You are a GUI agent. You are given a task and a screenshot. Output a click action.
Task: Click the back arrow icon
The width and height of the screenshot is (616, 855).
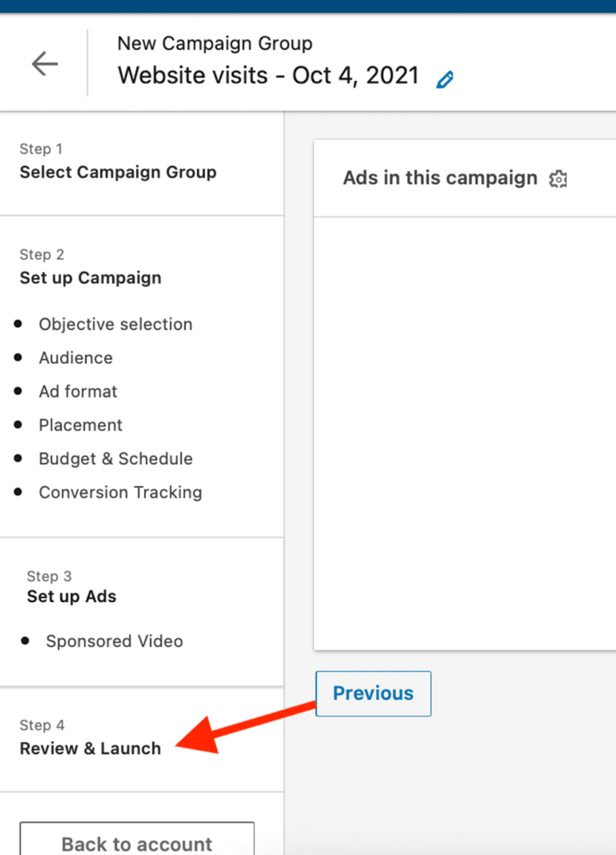pyautogui.click(x=45, y=63)
